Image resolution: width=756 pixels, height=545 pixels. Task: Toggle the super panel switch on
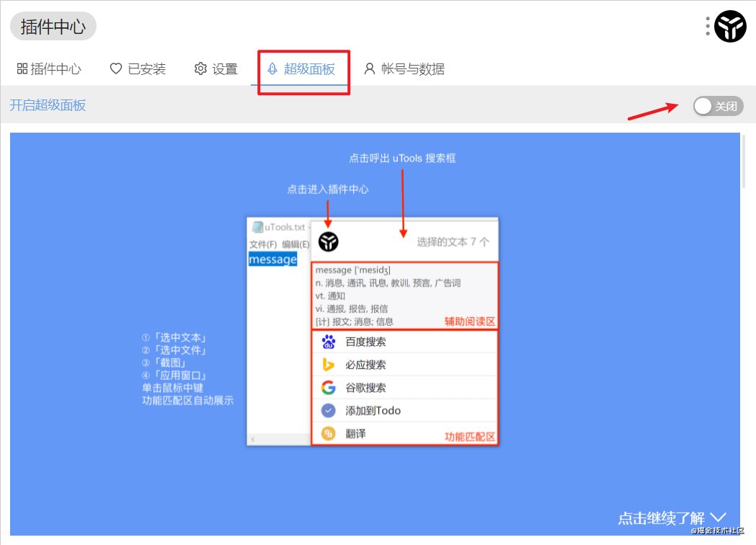coord(717,107)
